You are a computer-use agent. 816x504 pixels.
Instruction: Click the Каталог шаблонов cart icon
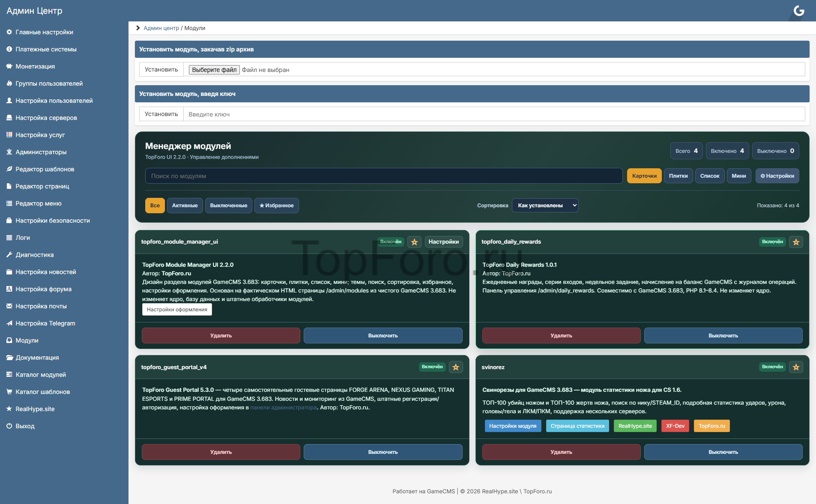click(9, 392)
